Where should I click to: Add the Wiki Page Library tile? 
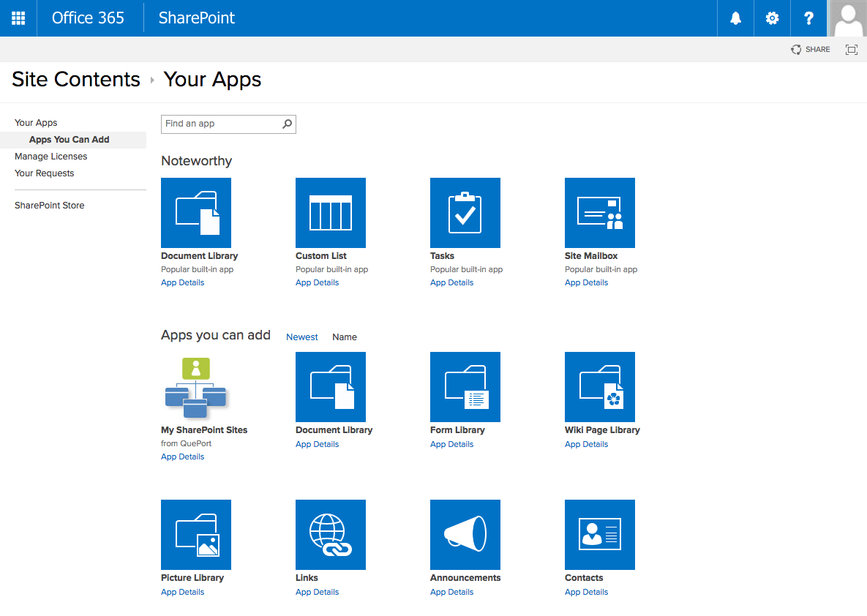pyautogui.click(x=600, y=387)
